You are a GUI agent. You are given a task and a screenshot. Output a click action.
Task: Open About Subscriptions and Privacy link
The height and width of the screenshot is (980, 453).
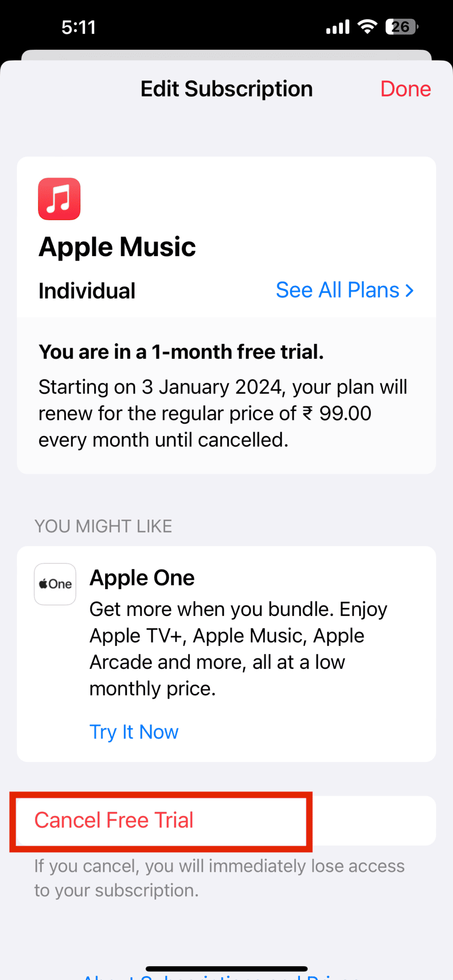(x=226, y=976)
